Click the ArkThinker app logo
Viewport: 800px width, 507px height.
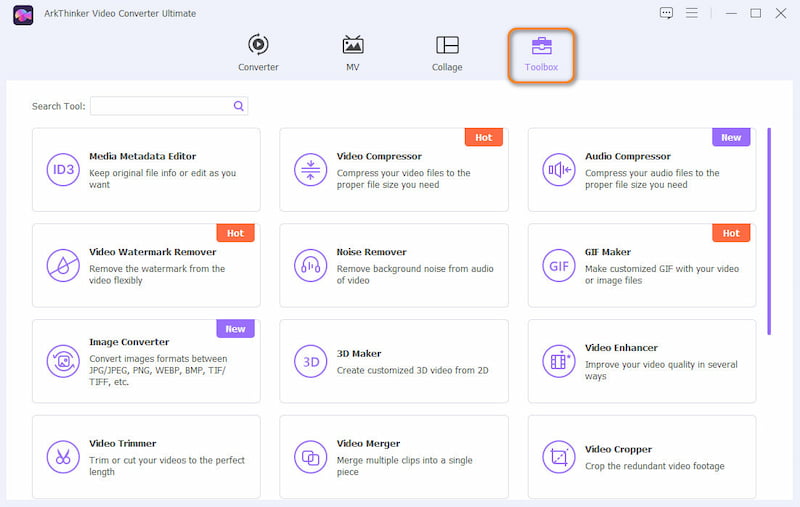pyautogui.click(x=23, y=15)
